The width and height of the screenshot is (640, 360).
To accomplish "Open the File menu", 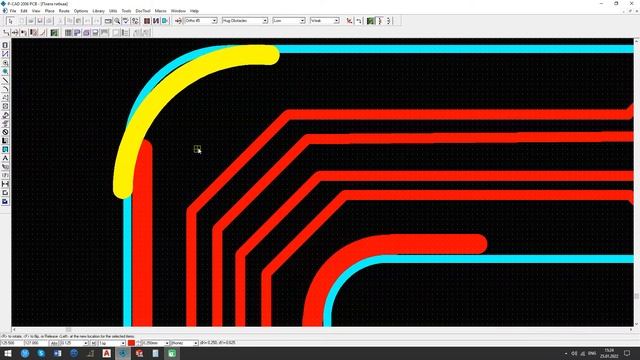I will 13,11.
